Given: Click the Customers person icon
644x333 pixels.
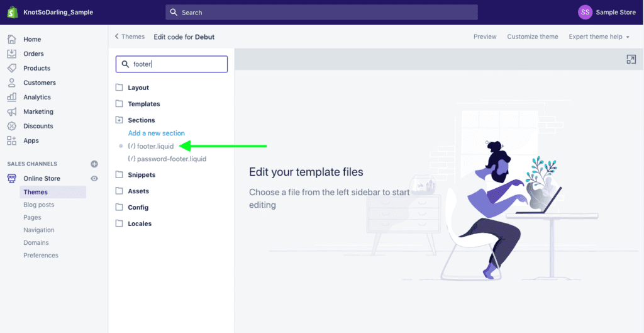Looking at the screenshot, I should [x=12, y=82].
